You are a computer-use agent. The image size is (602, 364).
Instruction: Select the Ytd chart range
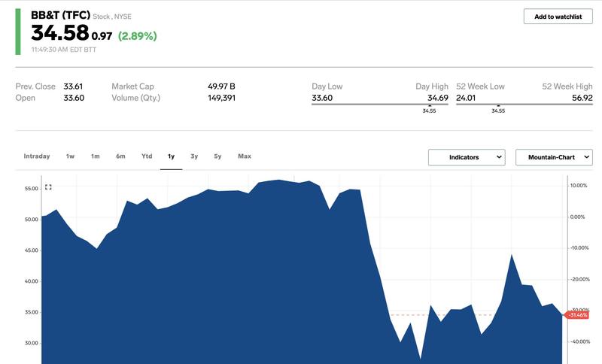147,156
